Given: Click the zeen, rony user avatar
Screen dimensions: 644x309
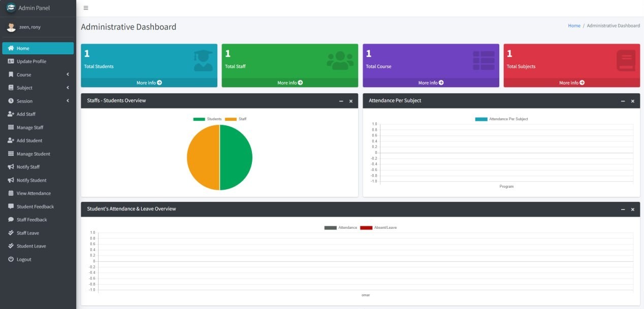Looking at the screenshot, I should pyautogui.click(x=11, y=27).
